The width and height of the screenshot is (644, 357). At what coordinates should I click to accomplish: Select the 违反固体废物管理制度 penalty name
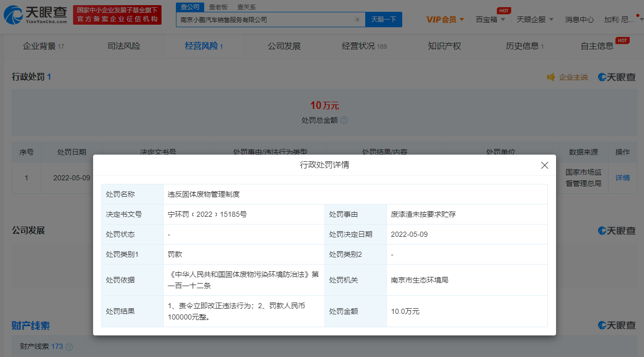click(x=204, y=194)
